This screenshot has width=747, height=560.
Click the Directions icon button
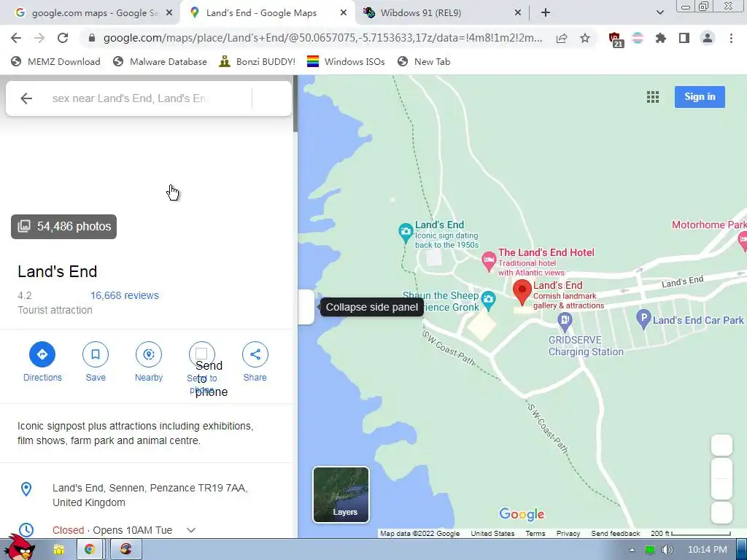tap(42, 354)
